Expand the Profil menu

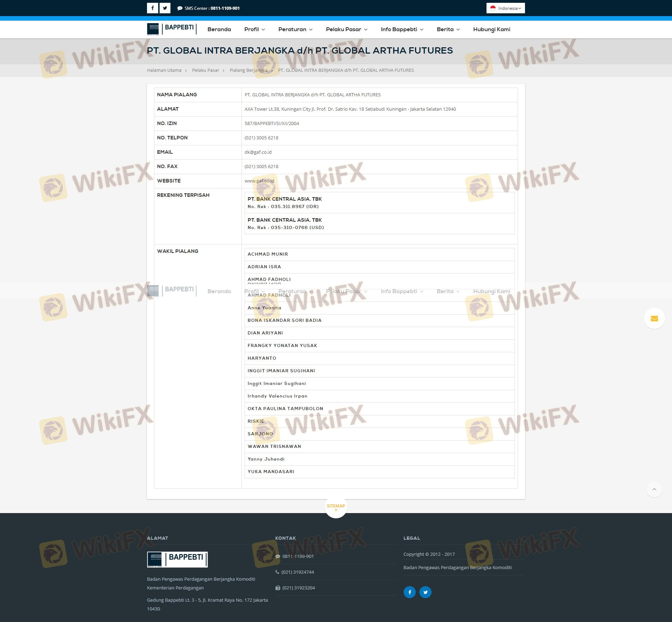point(254,29)
